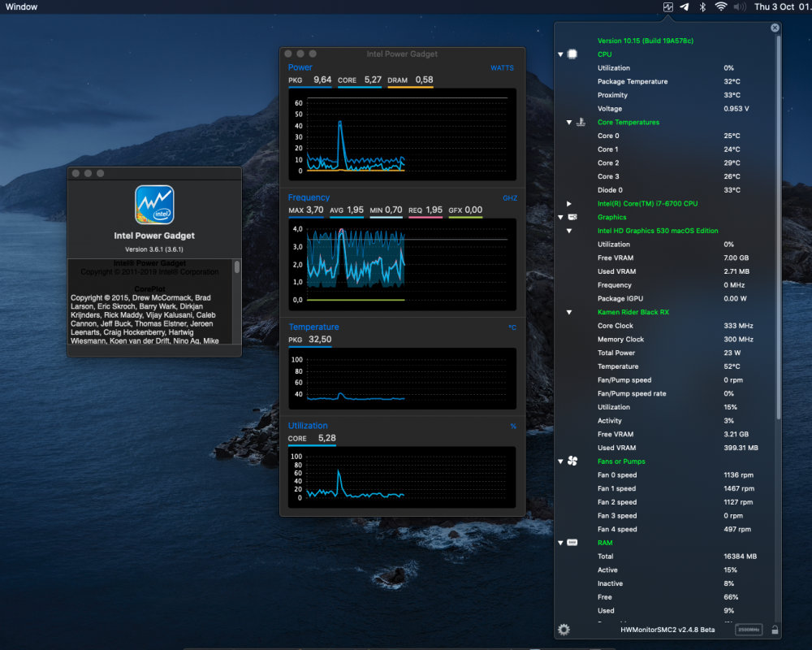Image resolution: width=812 pixels, height=650 pixels.
Task: Collapse the Graphics section
Action: coord(560,217)
